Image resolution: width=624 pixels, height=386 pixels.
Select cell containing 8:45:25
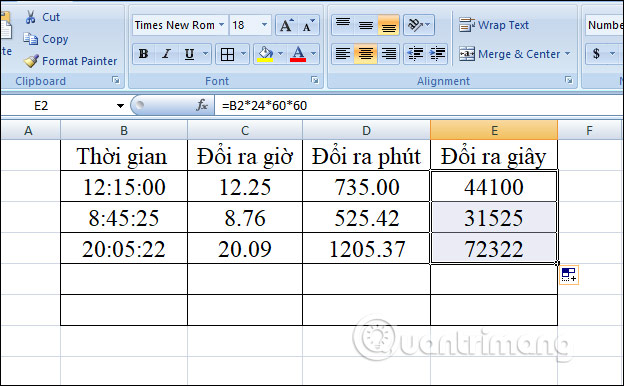tap(124, 217)
